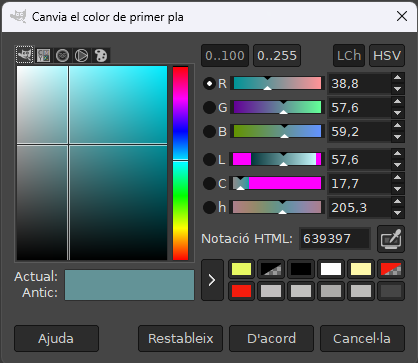Pick the lime yellow history swatch
Viewport: 418px width, 363px height.
(x=241, y=269)
